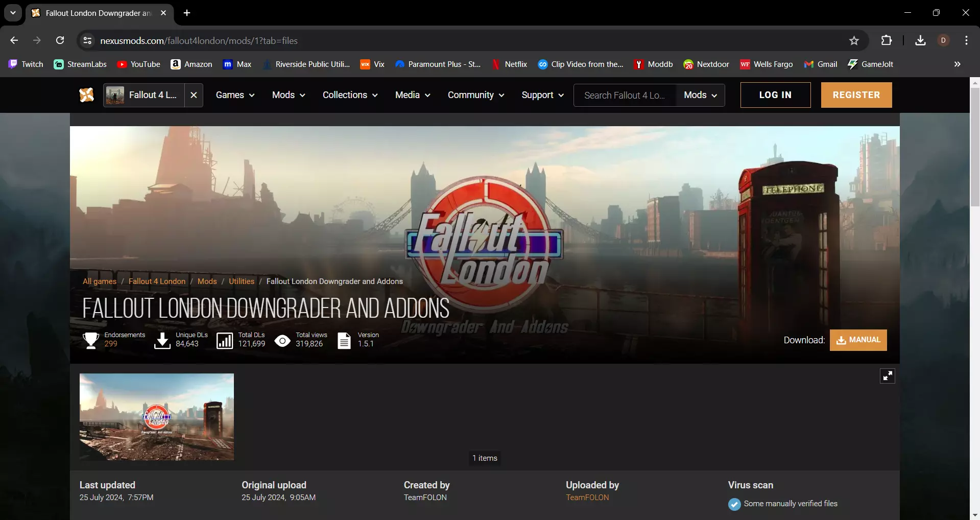Image resolution: width=980 pixels, height=520 pixels.
Task: Click the Total views eye icon
Action: coord(282,340)
